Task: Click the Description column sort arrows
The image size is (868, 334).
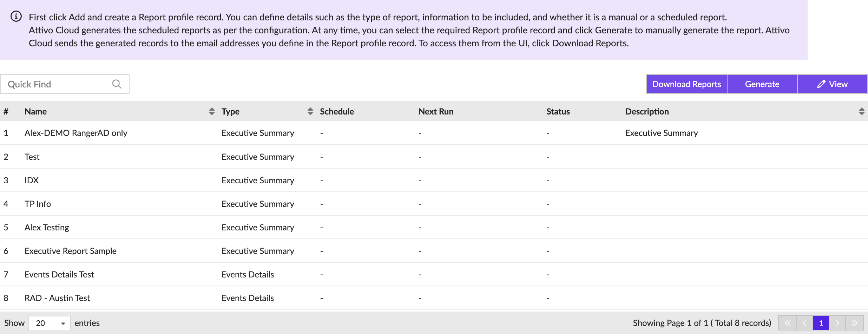Action: 861,111
